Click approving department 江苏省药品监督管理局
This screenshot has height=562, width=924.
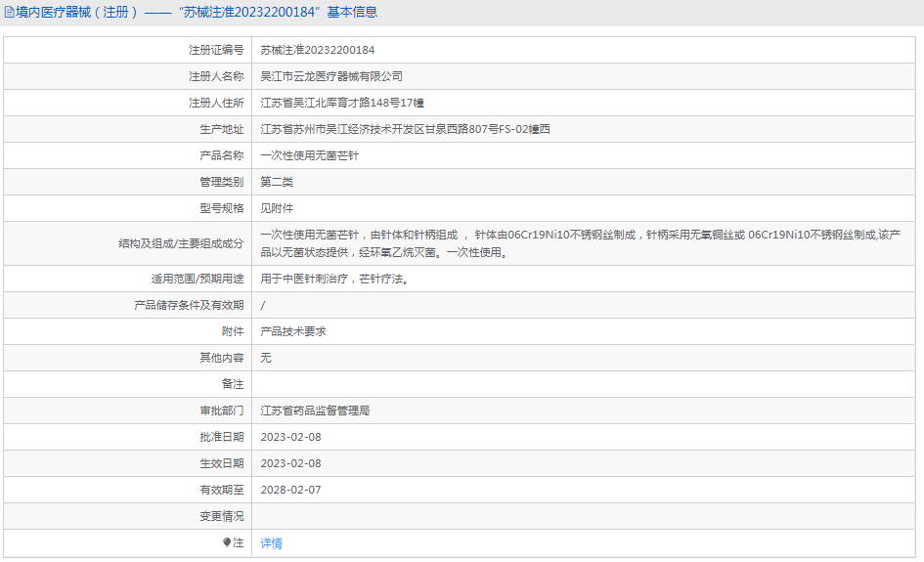(x=315, y=411)
